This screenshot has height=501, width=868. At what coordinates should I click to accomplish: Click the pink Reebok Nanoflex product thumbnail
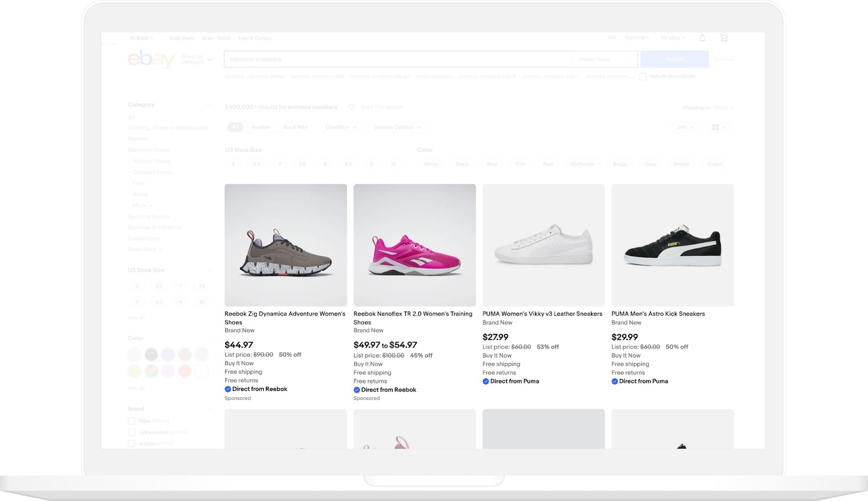[x=414, y=245]
